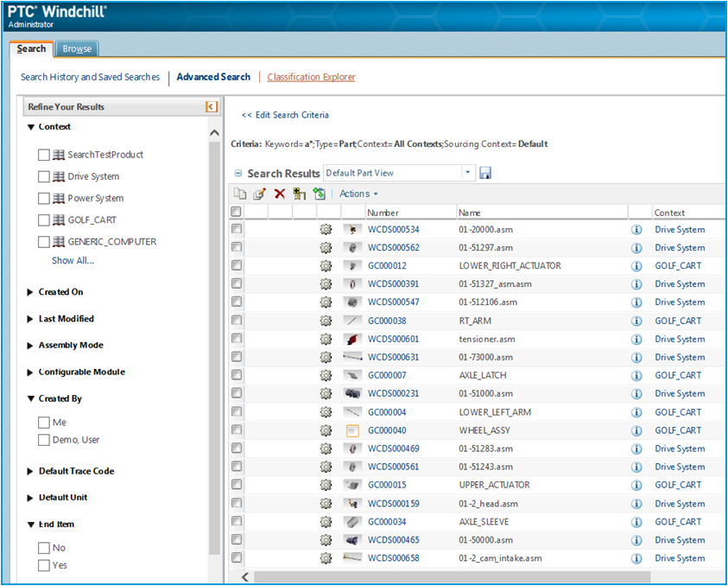The image size is (728, 586).
Task: Open thumbnail of 01-51000.asm part
Action: (352, 393)
